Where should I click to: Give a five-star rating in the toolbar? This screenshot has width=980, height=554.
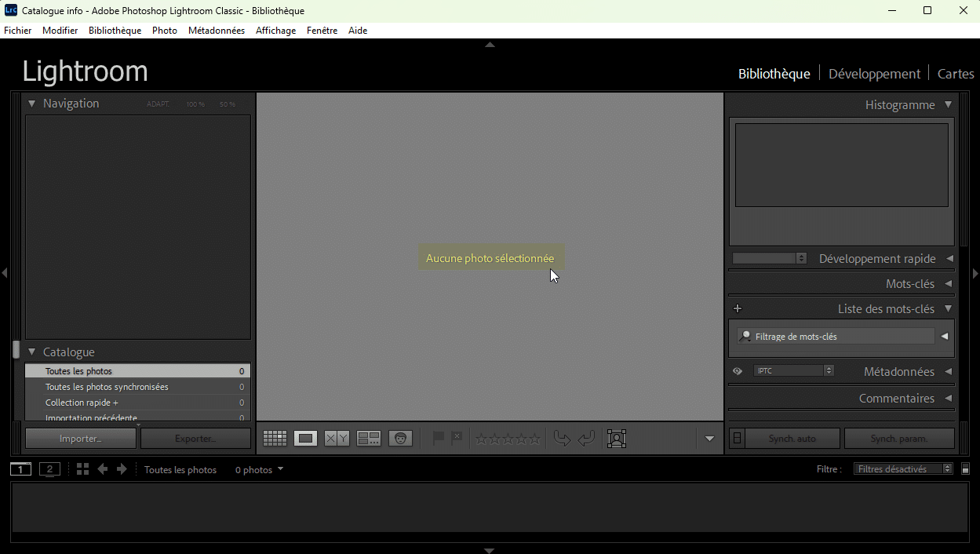pyautogui.click(x=536, y=438)
